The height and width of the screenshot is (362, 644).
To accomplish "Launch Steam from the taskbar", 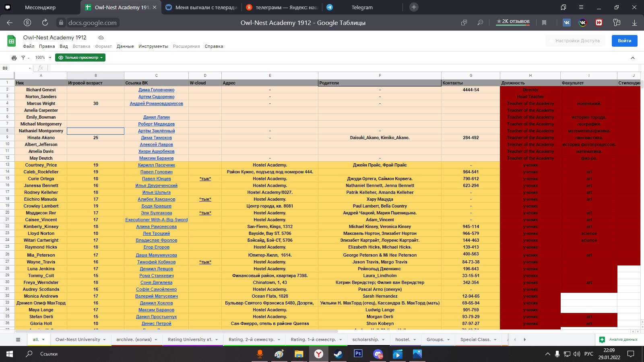I will pos(338,354).
